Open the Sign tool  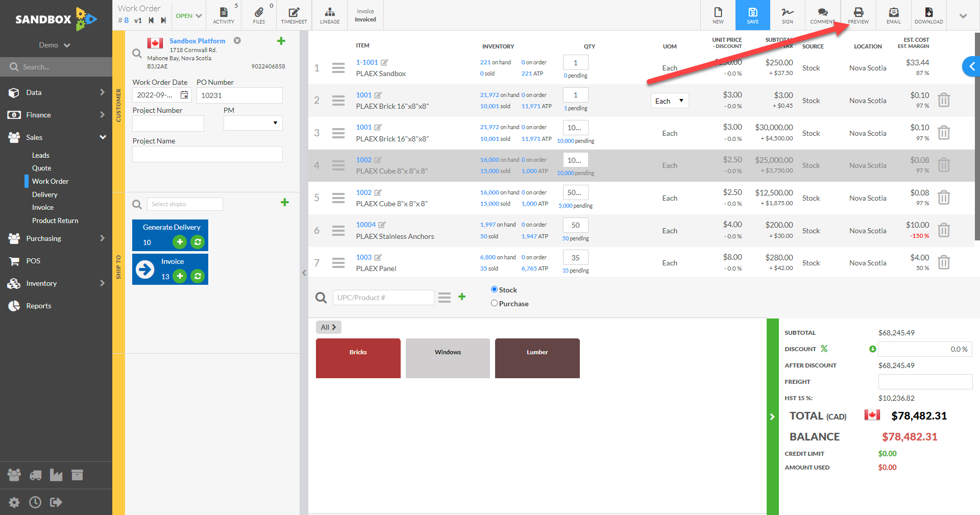click(788, 15)
